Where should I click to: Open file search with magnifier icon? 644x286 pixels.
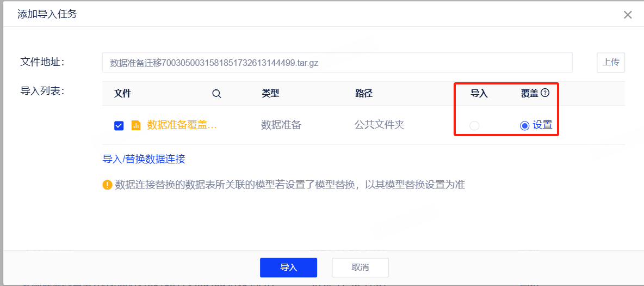(x=216, y=94)
